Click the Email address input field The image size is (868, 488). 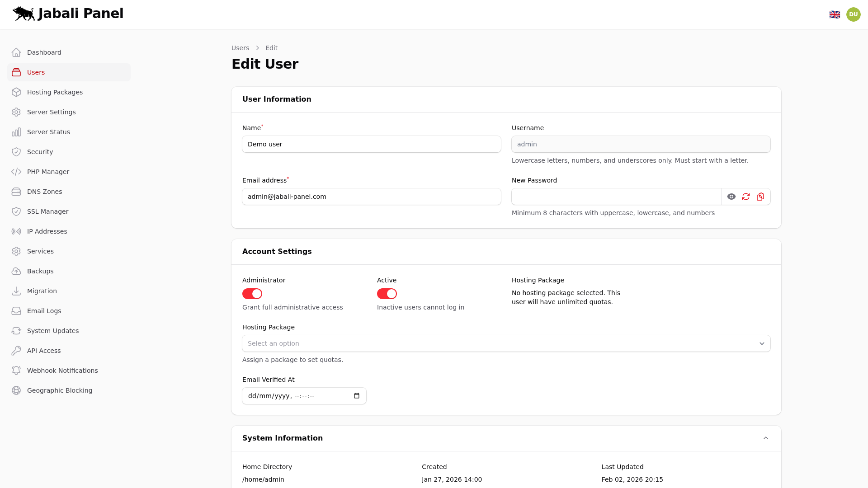371,197
